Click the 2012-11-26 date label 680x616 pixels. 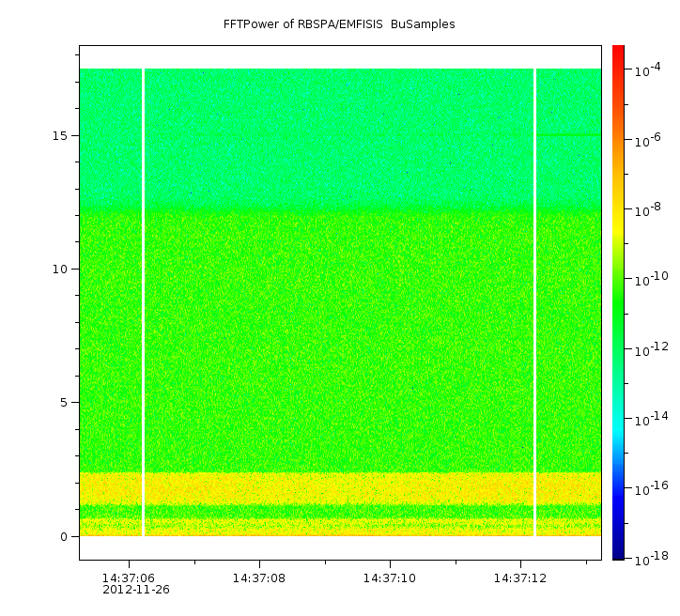click(x=136, y=590)
